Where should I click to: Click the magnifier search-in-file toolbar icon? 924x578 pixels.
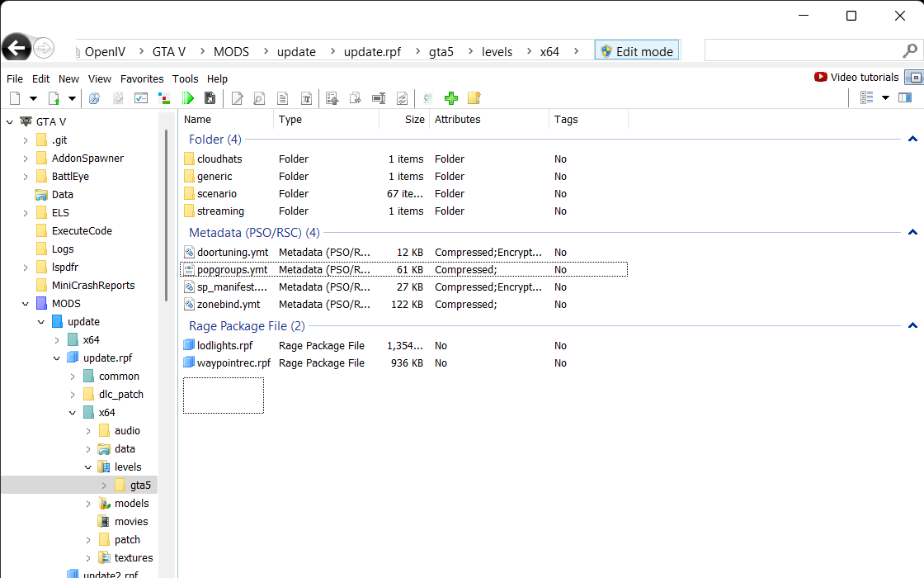tap(259, 98)
